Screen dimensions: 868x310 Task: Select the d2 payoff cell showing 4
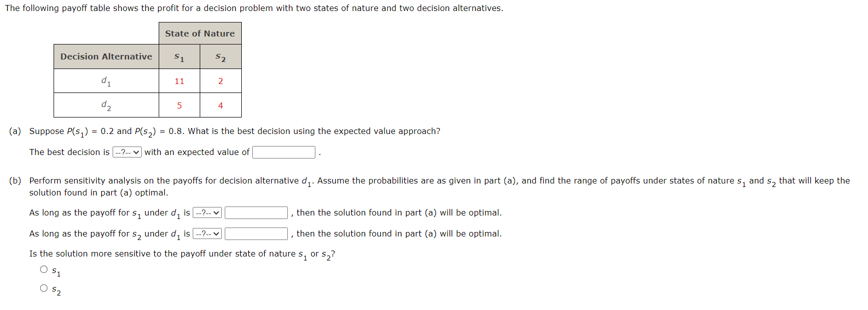[x=220, y=105]
